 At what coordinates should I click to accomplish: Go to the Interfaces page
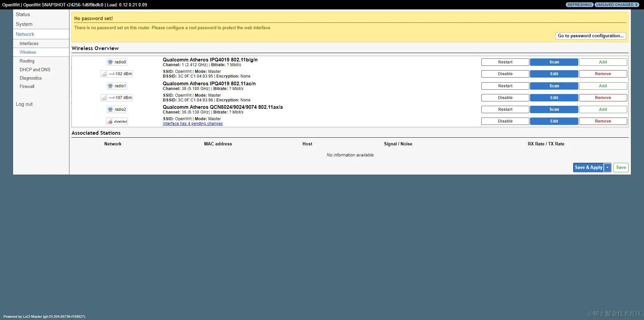(x=29, y=44)
